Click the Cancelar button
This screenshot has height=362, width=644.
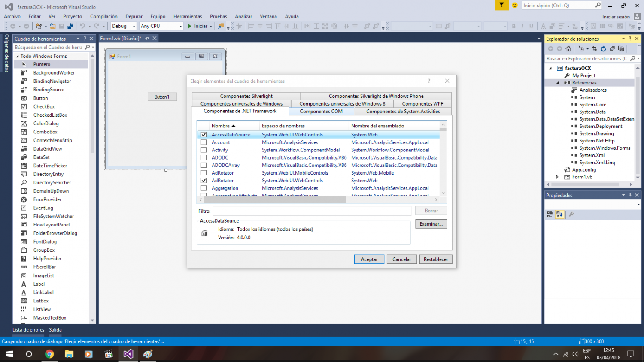(402, 259)
